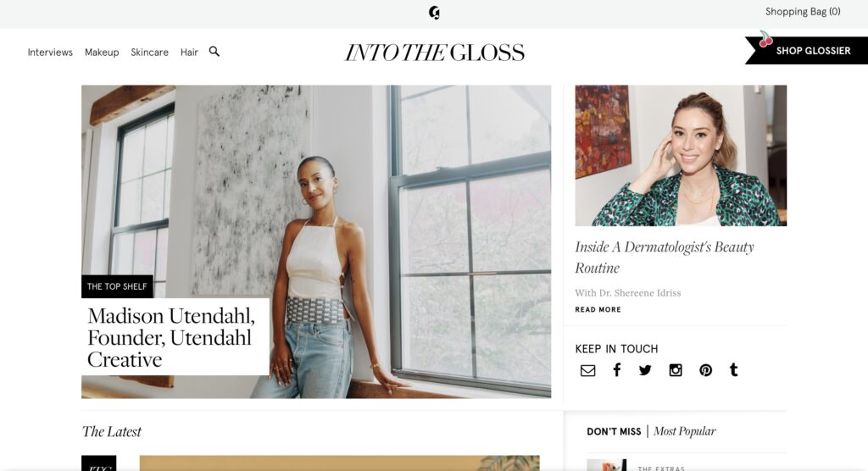Viewport: 868px width, 471px height.
Task: Open the Facebook icon under Keep In Touch
Action: click(617, 369)
